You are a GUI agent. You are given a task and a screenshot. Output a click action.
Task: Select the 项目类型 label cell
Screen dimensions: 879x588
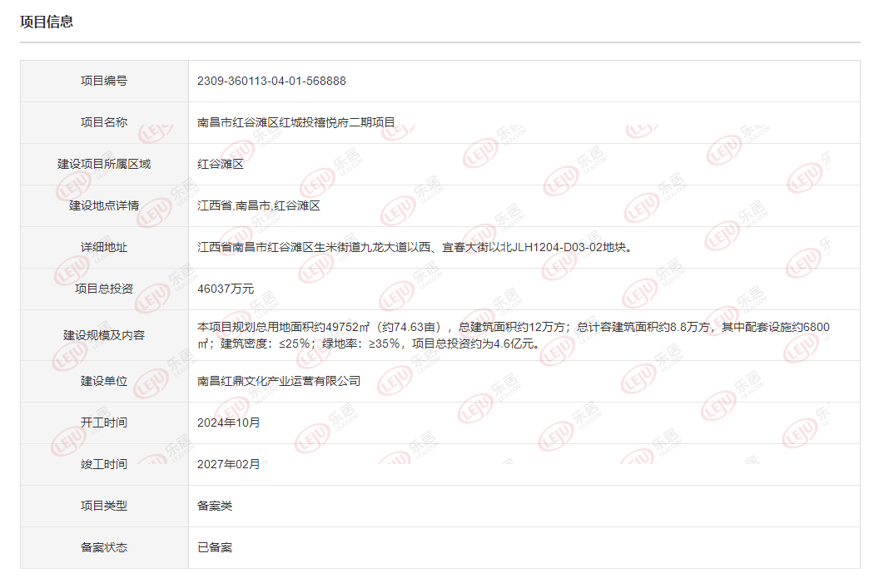[x=104, y=506]
